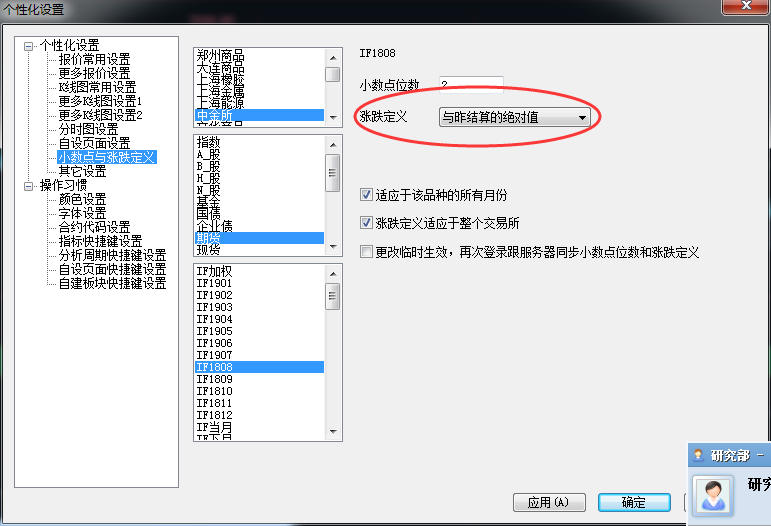Open 更多报价设置 in the tree

tap(94, 73)
